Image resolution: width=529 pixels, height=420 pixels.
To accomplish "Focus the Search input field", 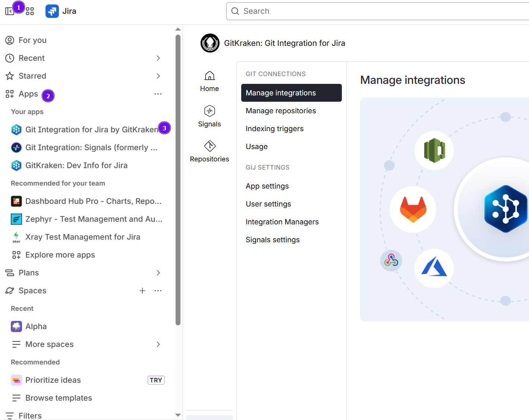I will click(x=373, y=11).
